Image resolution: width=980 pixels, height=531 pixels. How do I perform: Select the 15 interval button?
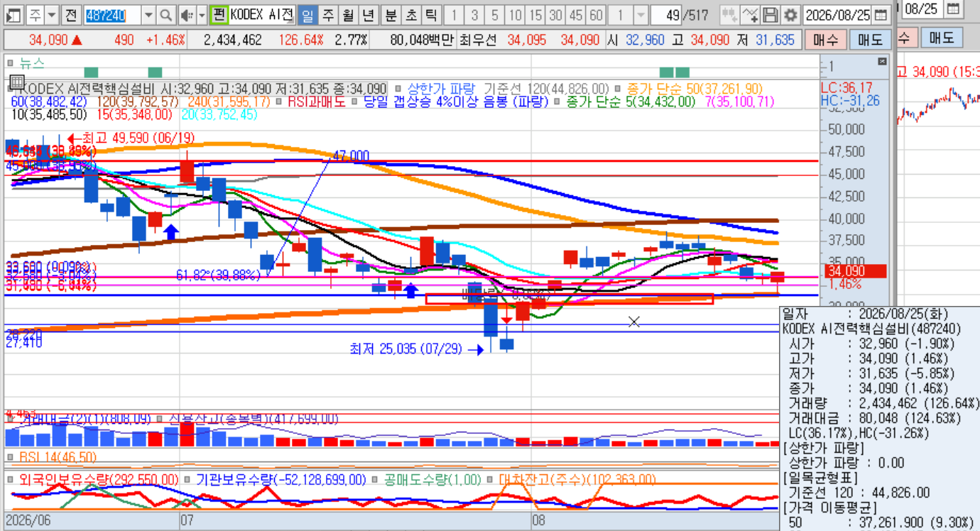pyautogui.click(x=535, y=15)
